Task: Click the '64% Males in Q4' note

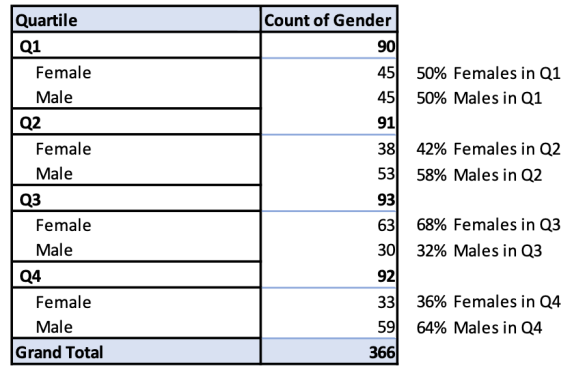Action: coord(479,328)
